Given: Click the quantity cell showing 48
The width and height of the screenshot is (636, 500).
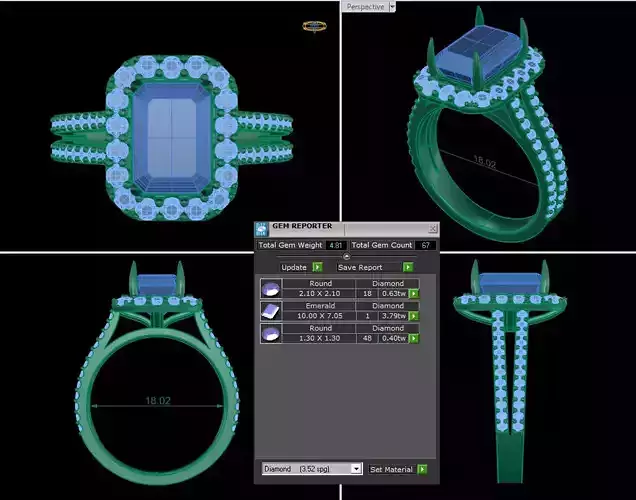Looking at the screenshot, I should click(x=367, y=338).
